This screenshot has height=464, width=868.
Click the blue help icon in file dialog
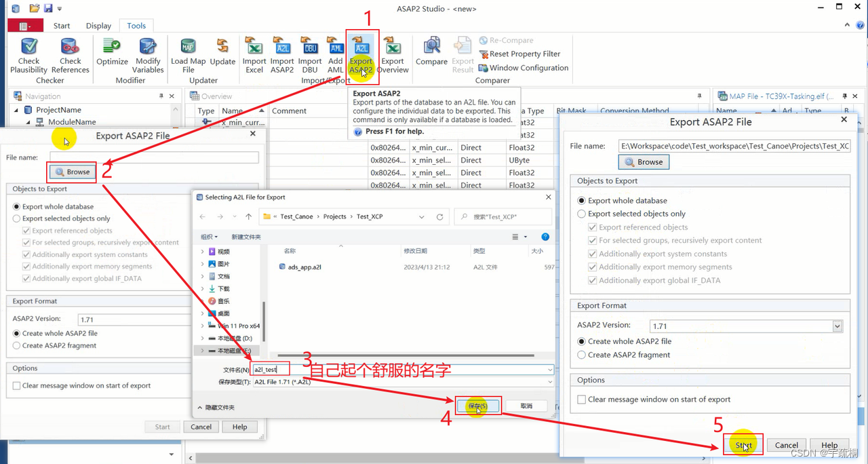pos(545,237)
